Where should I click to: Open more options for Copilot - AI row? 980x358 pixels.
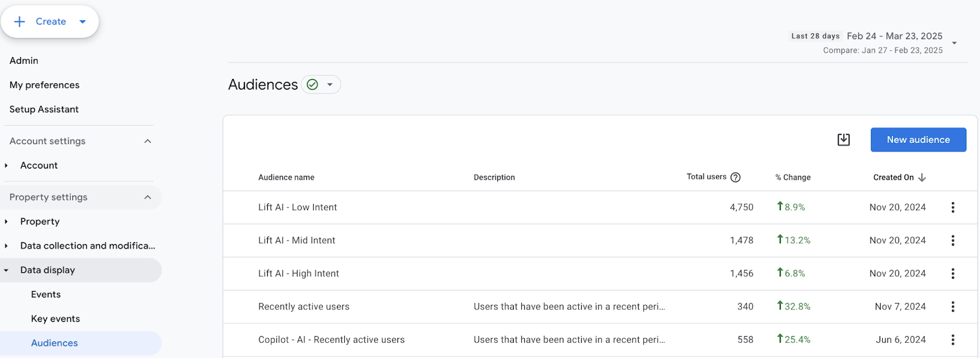[x=952, y=340]
